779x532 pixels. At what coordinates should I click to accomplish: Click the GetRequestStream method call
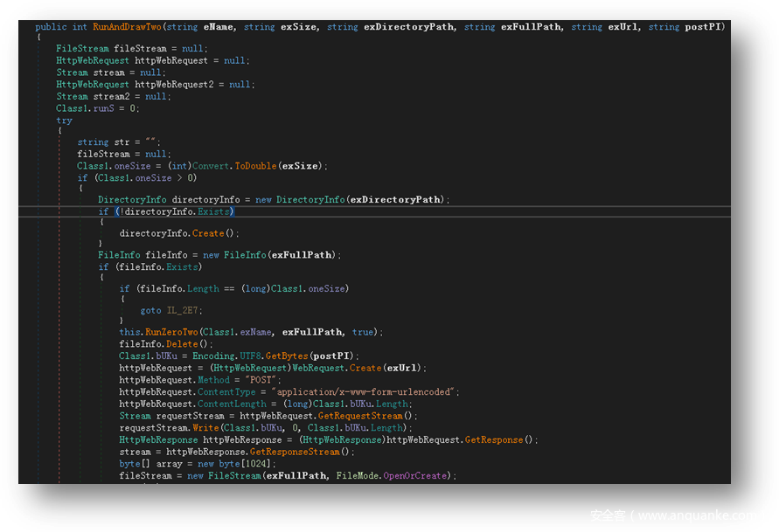coord(358,417)
